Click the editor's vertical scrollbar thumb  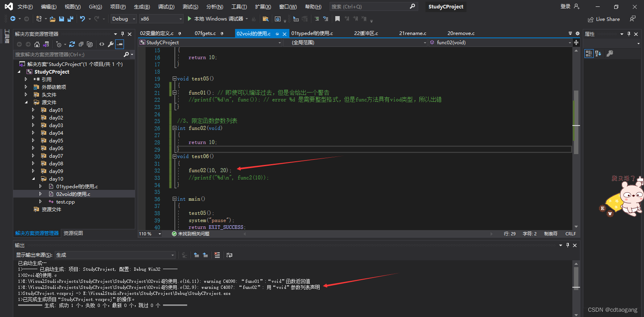576,122
